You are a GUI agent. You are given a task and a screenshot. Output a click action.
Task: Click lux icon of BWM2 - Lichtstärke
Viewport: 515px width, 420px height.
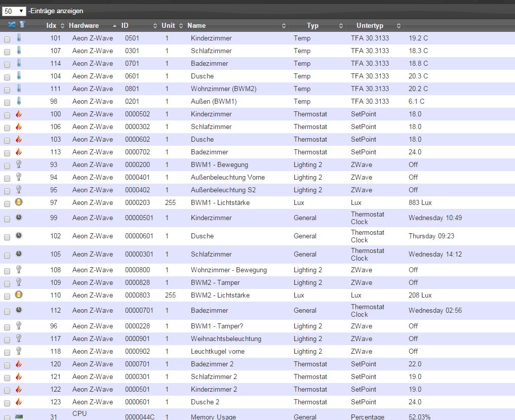pos(19,295)
